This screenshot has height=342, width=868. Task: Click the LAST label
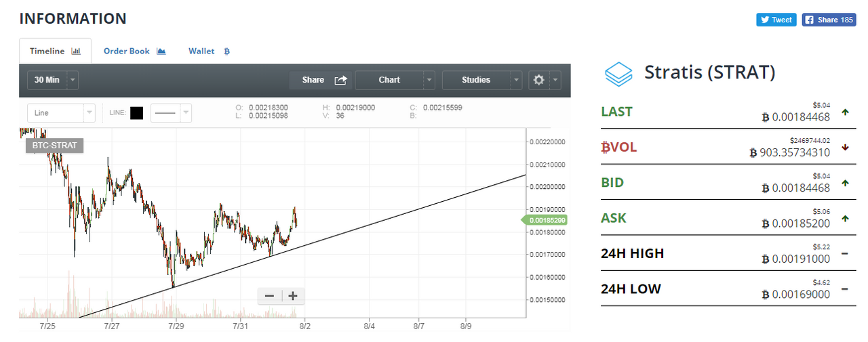click(616, 112)
